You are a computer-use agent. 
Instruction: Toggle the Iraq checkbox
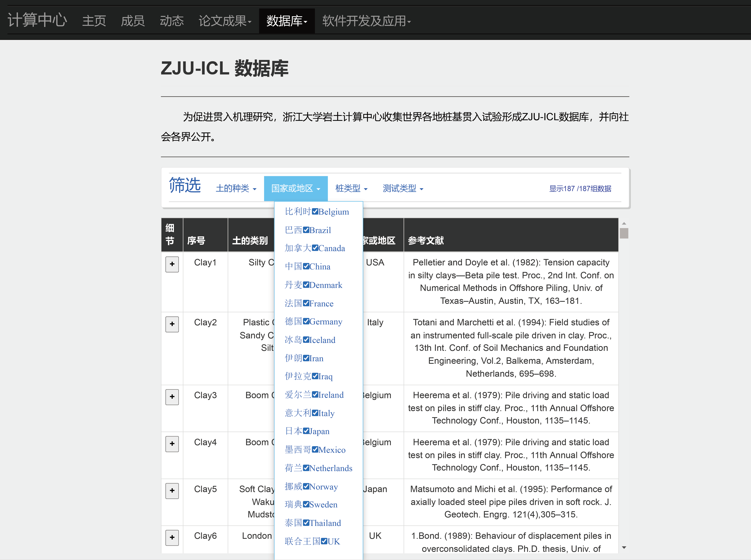coord(315,376)
